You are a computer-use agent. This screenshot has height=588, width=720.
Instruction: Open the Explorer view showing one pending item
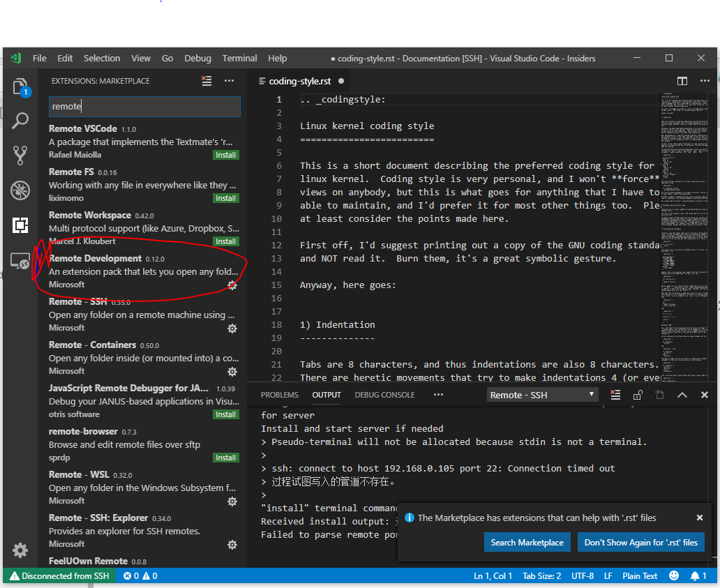pyautogui.click(x=20, y=85)
